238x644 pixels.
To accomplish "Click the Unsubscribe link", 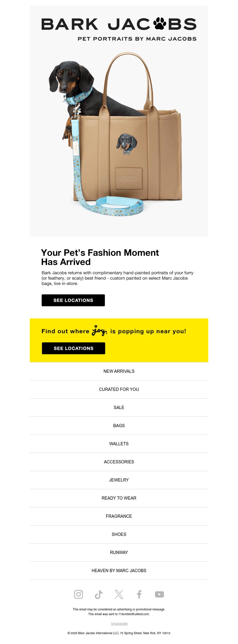I will (x=119, y=624).
